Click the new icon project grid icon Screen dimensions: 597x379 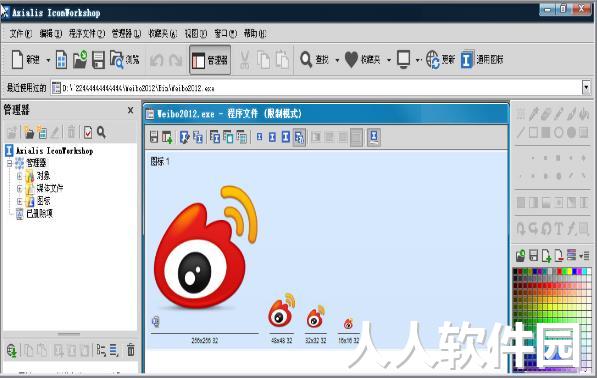tap(61, 60)
